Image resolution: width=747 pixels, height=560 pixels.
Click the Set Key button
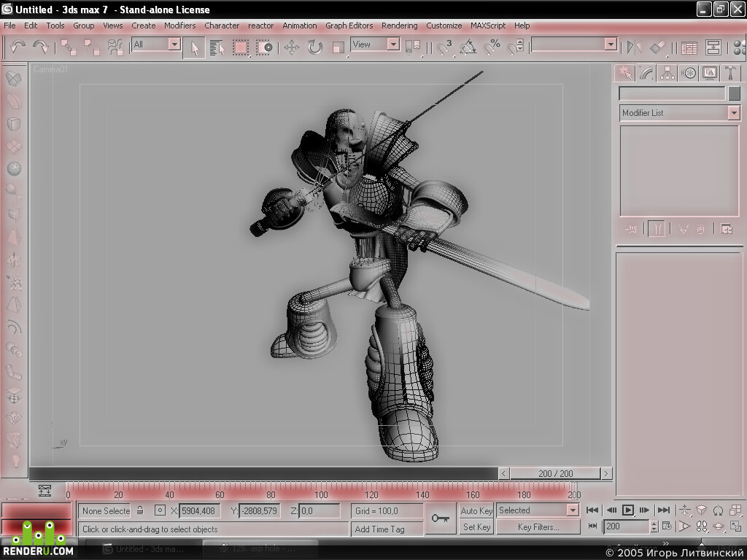pyautogui.click(x=476, y=527)
